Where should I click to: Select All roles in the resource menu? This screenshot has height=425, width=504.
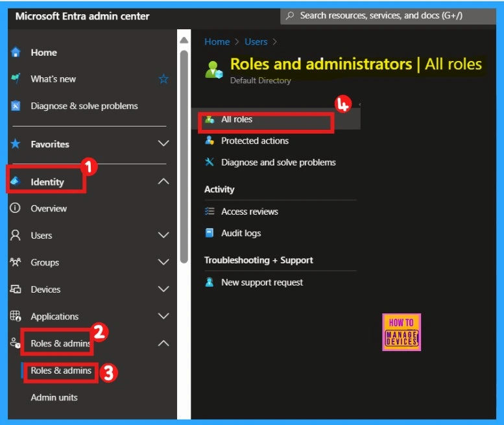(276, 119)
